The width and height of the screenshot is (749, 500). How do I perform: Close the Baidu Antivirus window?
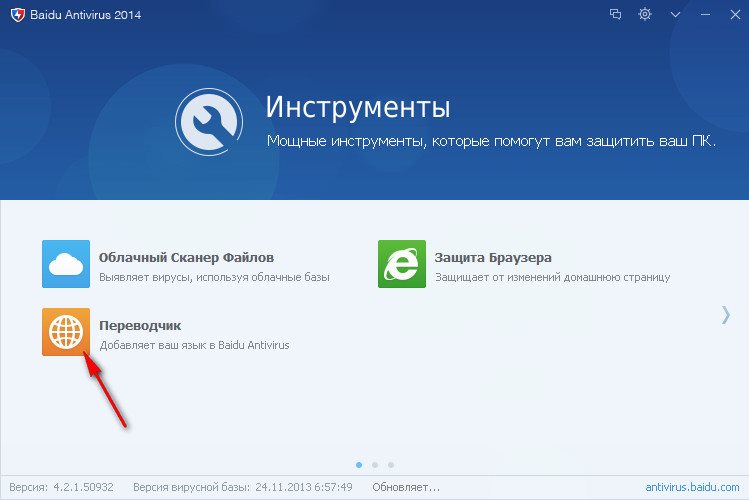735,15
